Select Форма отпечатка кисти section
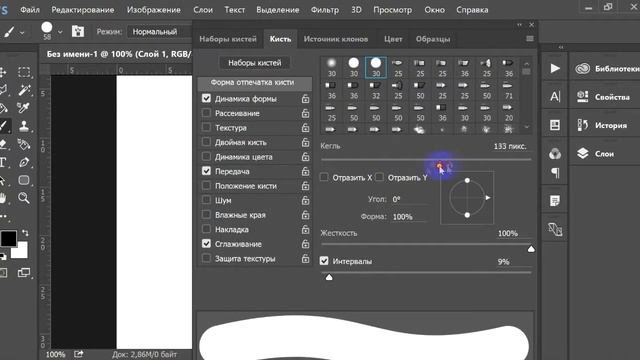This screenshot has height=360, width=640. pyautogui.click(x=255, y=83)
